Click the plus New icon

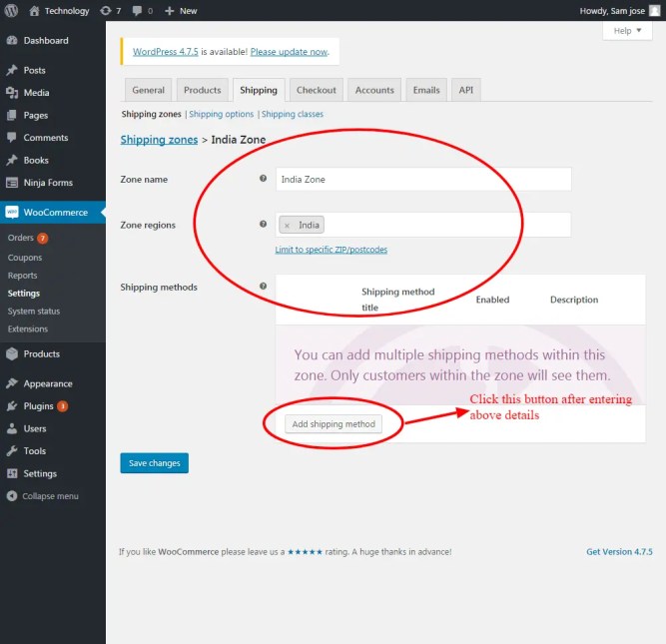pyautogui.click(x=169, y=11)
